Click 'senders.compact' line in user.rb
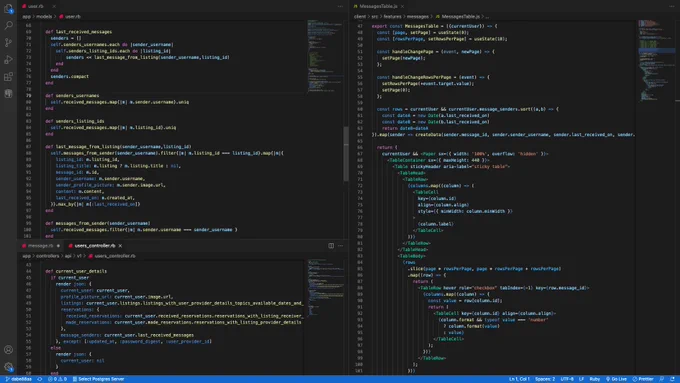 coord(69,76)
